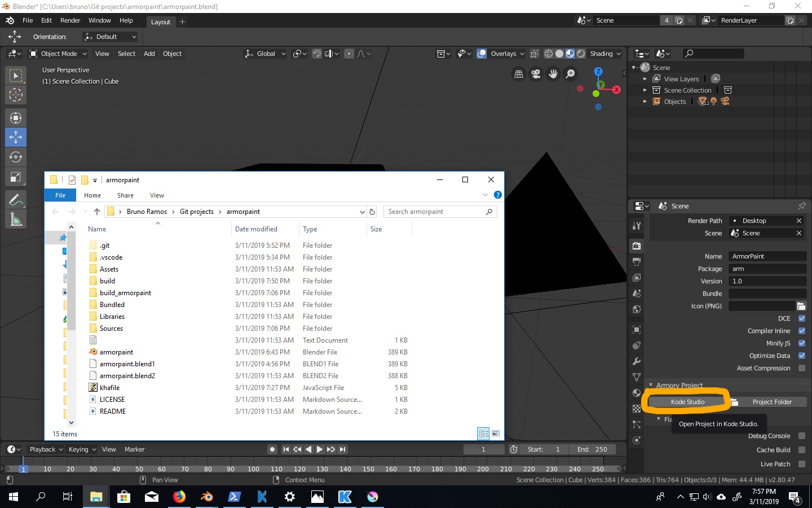Open the Render menu
The height and width of the screenshot is (508, 812).
[70, 20]
